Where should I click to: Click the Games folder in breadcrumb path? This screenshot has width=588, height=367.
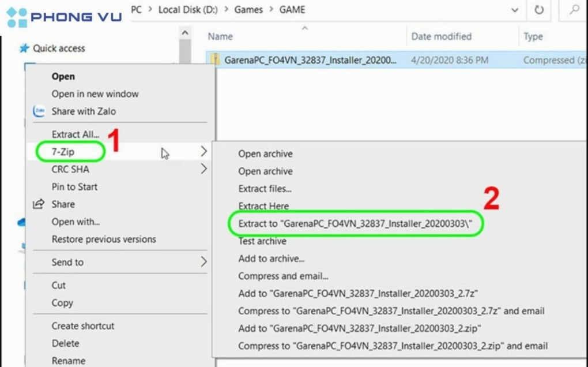(248, 10)
